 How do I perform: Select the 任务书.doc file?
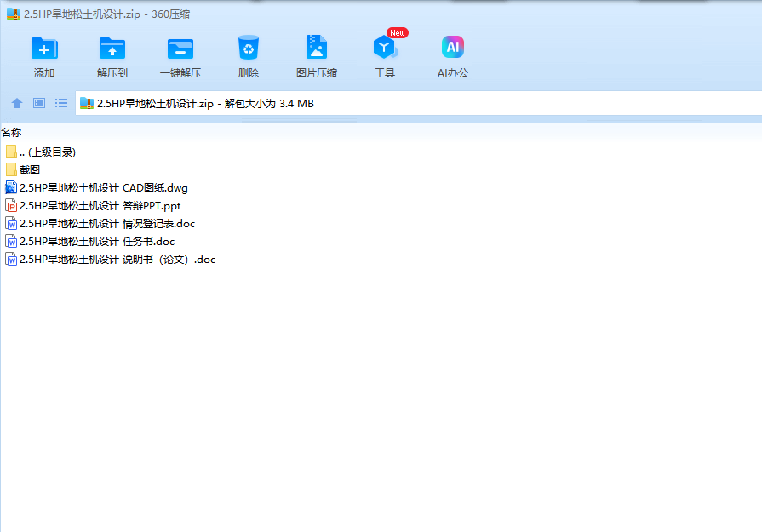click(x=90, y=242)
